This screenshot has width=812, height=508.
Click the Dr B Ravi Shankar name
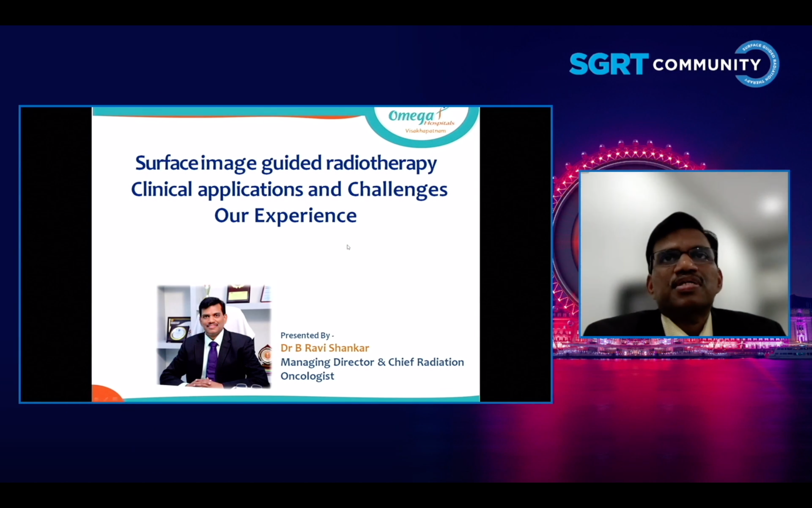[325, 348]
